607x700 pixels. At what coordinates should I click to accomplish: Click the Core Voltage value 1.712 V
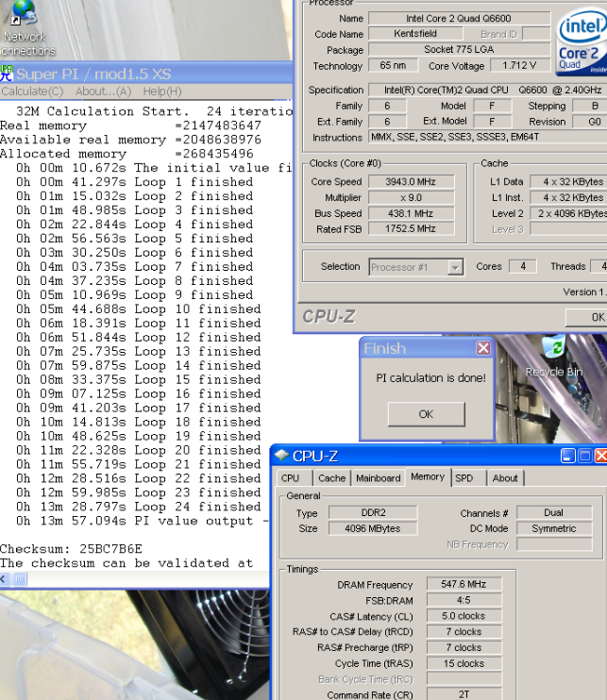click(519, 66)
